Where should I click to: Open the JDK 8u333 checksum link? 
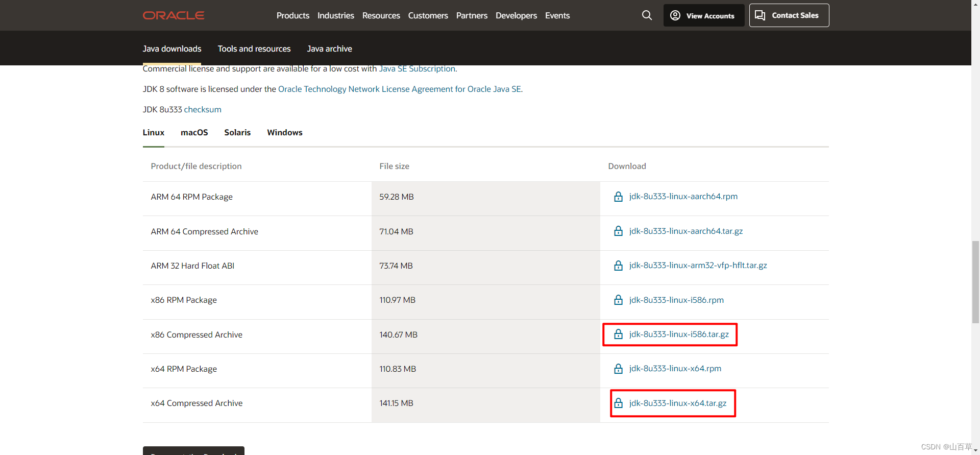203,109
